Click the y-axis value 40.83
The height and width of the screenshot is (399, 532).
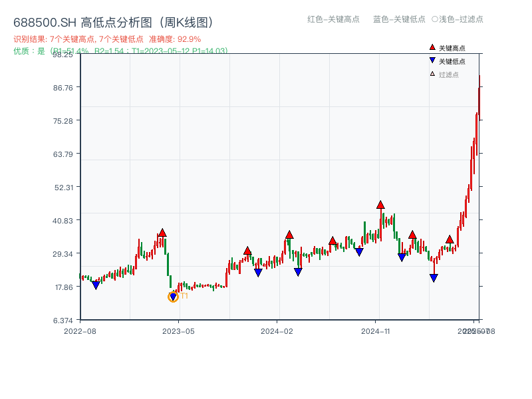(63, 221)
